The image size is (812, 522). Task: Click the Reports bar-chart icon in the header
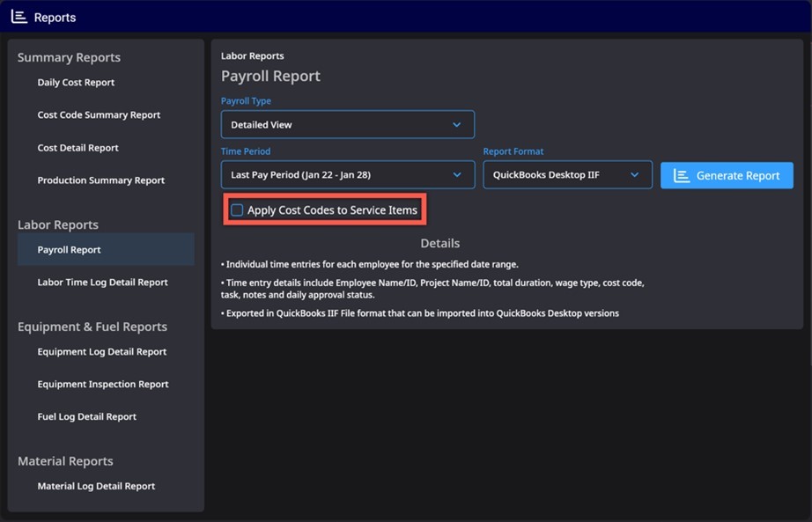(x=20, y=17)
